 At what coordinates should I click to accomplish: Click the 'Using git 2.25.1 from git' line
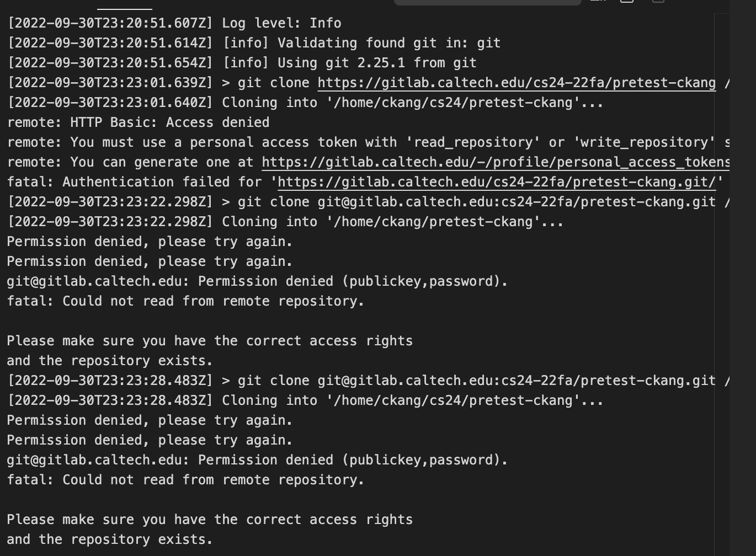point(242,63)
